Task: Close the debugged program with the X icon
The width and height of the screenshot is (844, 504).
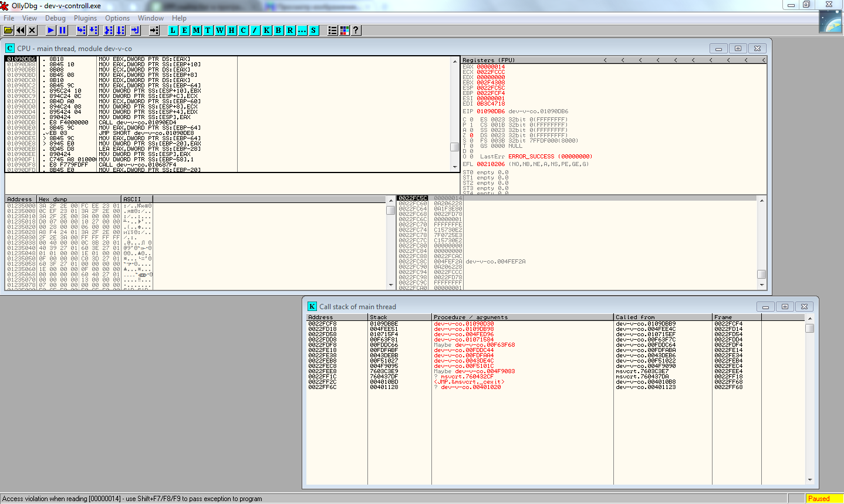Action: [32, 30]
